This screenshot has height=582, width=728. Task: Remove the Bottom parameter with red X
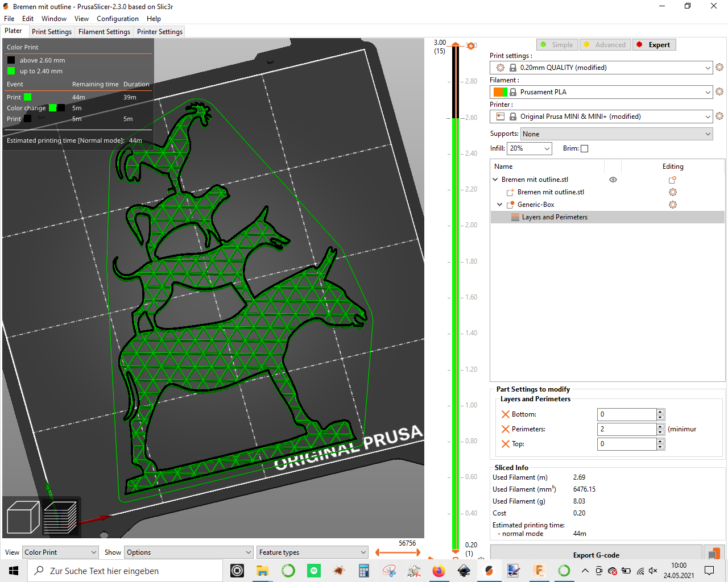pos(506,414)
